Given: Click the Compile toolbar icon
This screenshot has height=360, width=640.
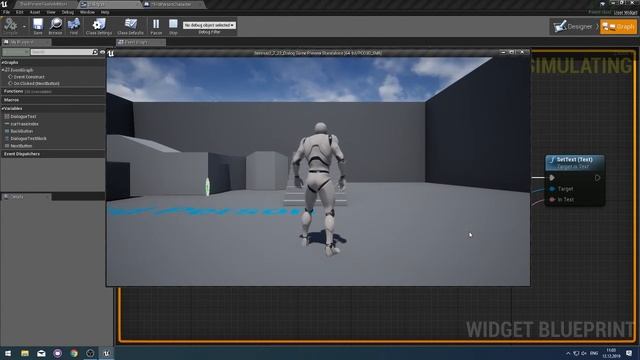Looking at the screenshot, I should pyautogui.click(x=11, y=25).
